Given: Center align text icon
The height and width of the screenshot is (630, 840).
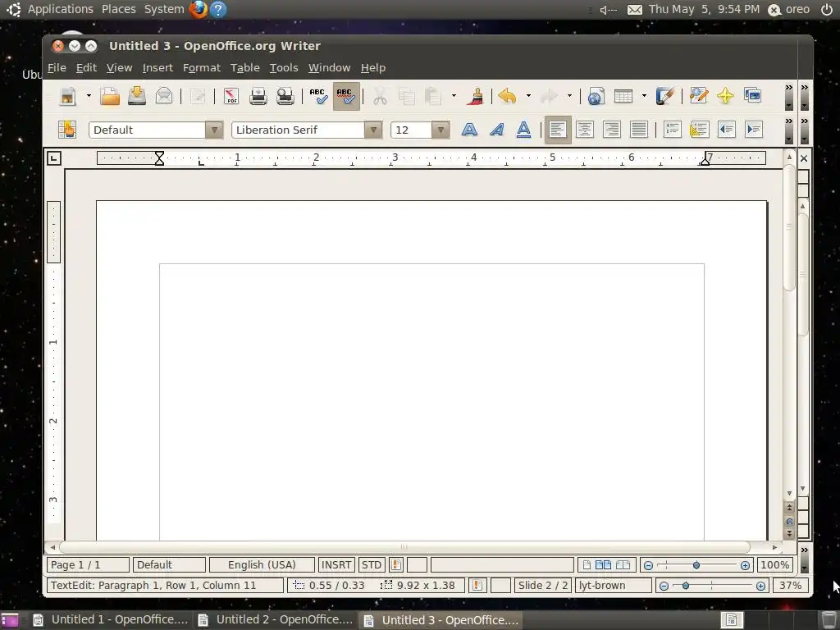Looking at the screenshot, I should pos(584,130).
